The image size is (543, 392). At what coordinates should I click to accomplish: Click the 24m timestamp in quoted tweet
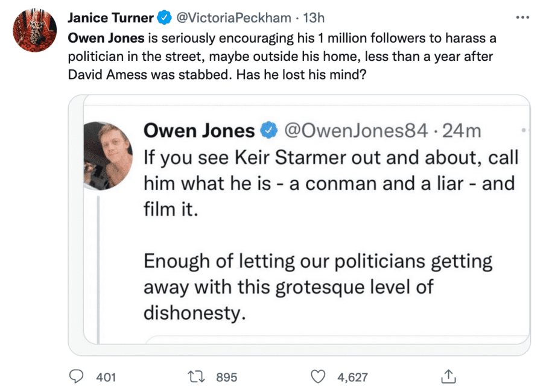pos(462,131)
